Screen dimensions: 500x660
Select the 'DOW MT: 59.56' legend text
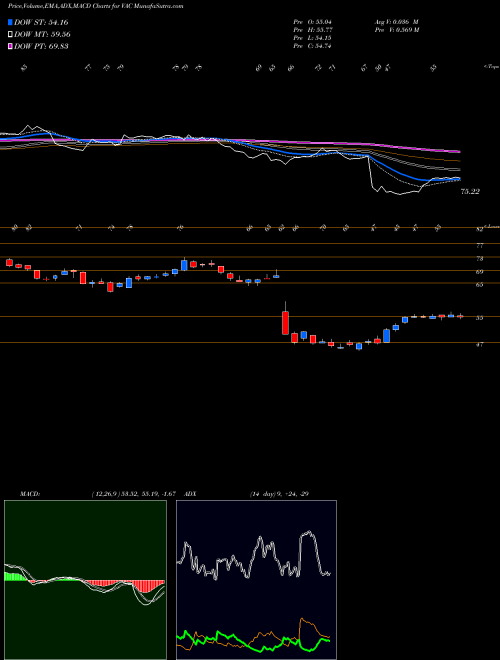(42, 35)
